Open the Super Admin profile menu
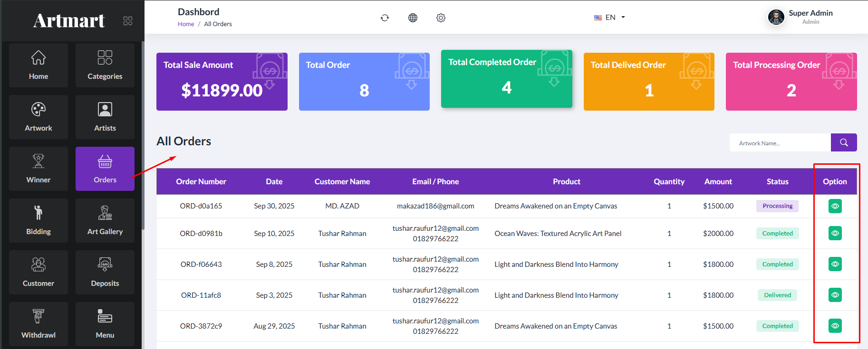The width and height of the screenshot is (868, 349). pos(800,17)
